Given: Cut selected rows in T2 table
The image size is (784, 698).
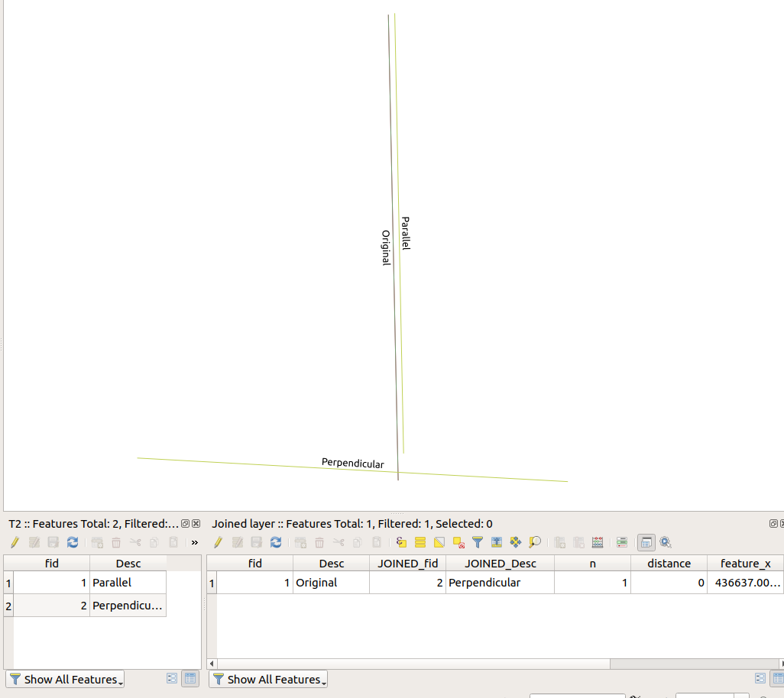Looking at the screenshot, I should point(135,542).
